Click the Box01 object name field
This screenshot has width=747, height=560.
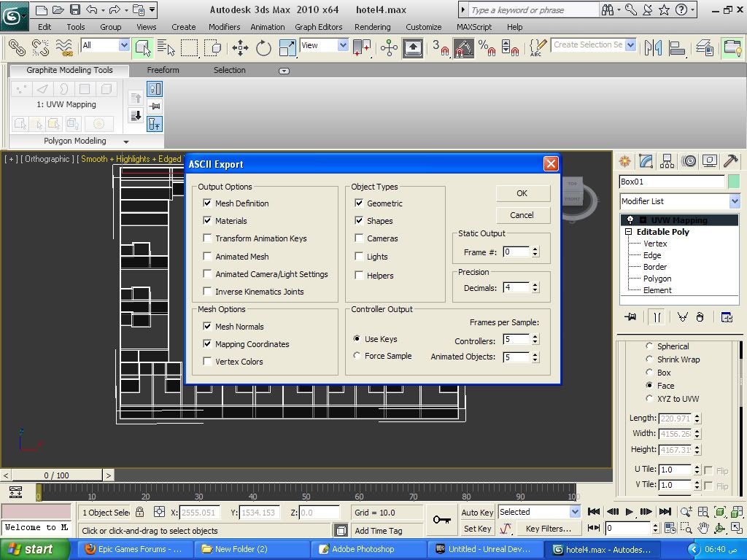tap(672, 182)
